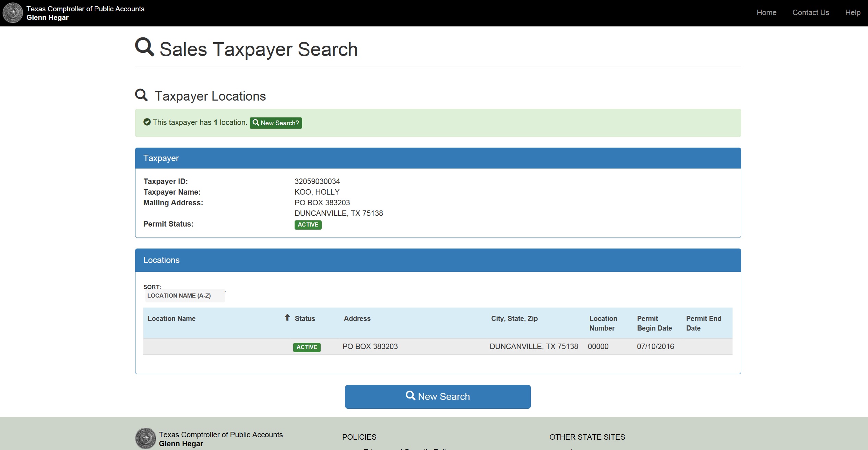Select the PO BOX 383203 location row

(370, 347)
